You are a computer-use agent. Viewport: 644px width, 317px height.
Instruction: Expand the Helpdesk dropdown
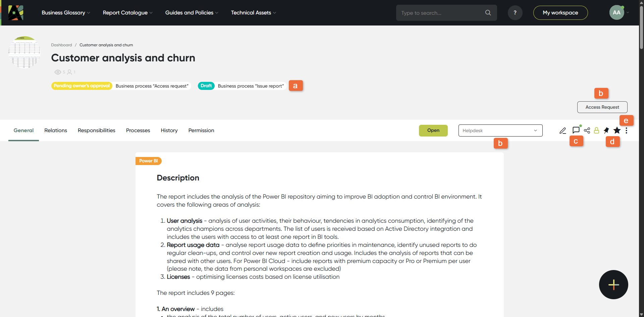[500, 130]
